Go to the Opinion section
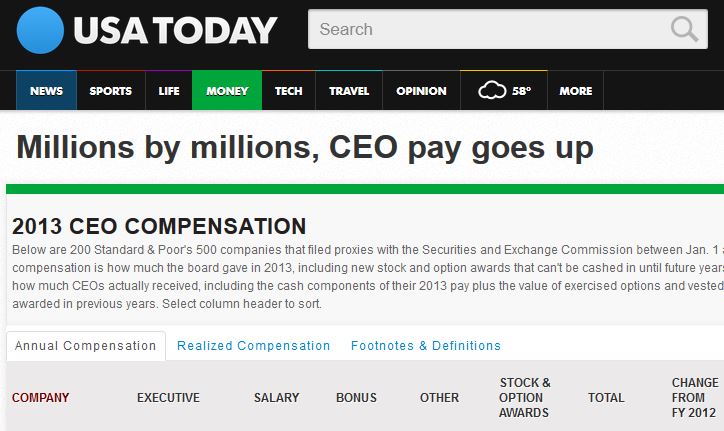724x431 pixels. 421,91
